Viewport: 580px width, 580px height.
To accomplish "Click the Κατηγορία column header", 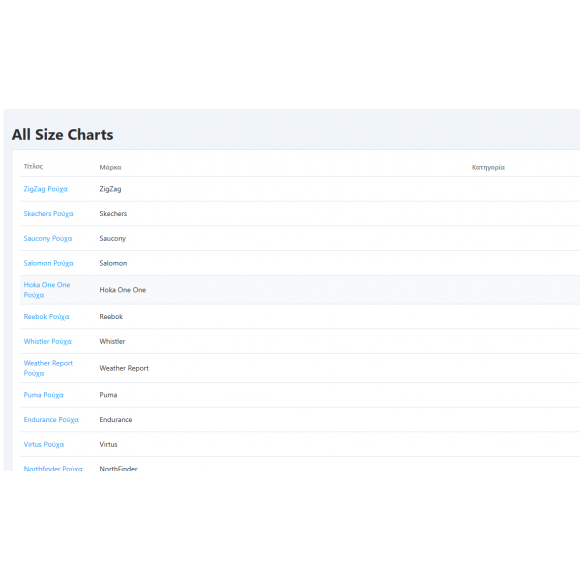I will [488, 168].
